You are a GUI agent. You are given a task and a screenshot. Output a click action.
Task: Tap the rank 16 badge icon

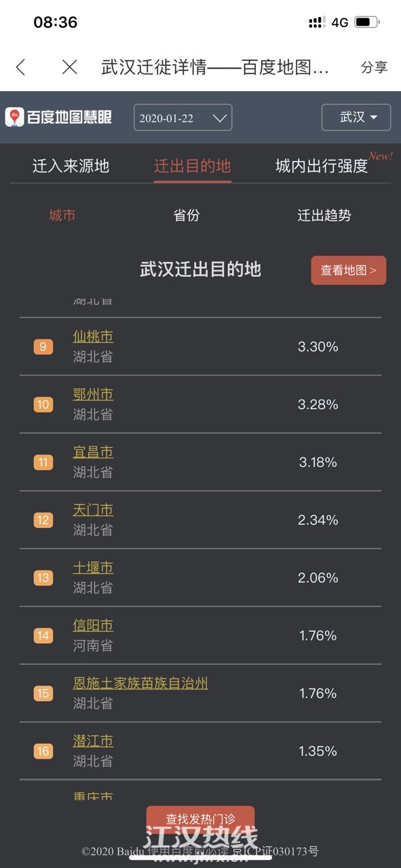coord(43,751)
